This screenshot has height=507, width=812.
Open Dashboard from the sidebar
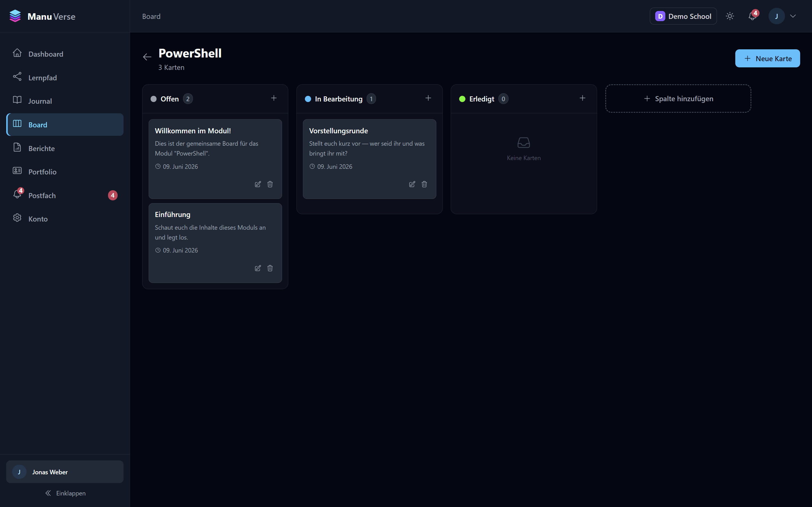pyautogui.click(x=65, y=54)
